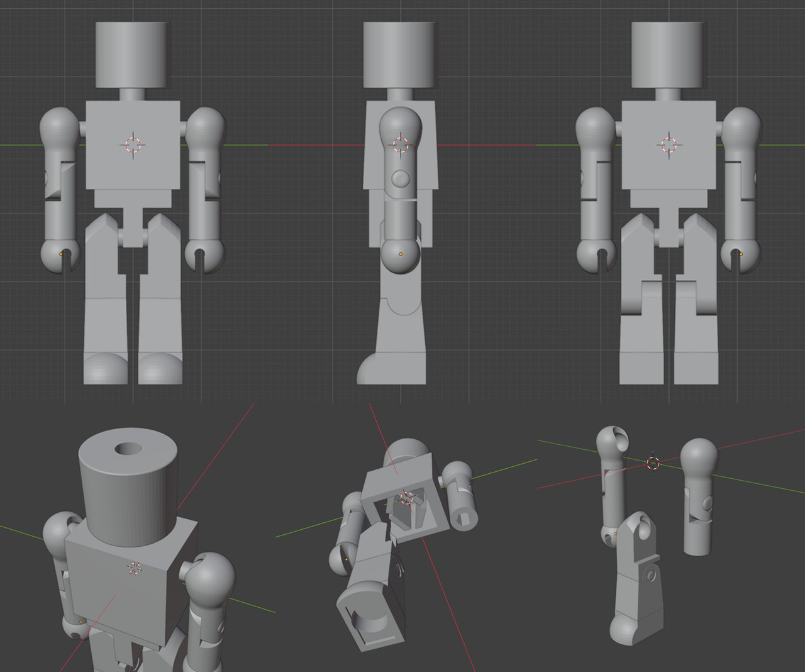
Task: Click the 3D cursor on the side-view robot's shoulder
Action: (401, 145)
